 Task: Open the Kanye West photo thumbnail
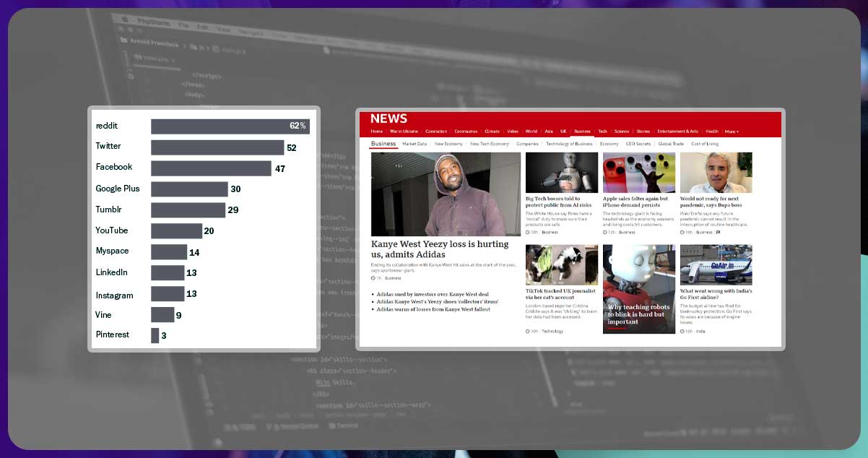click(446, 194)
